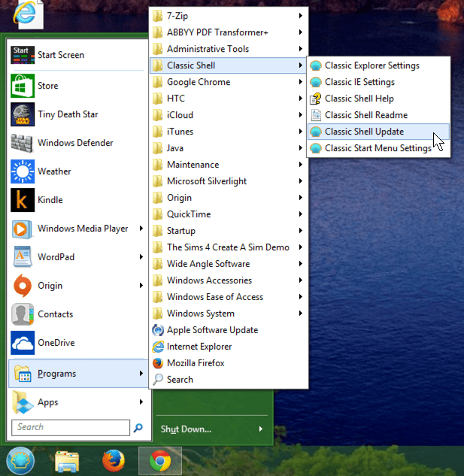Switch to Chrome on the taskbar

pyautogui.click(x=160, y=461)
